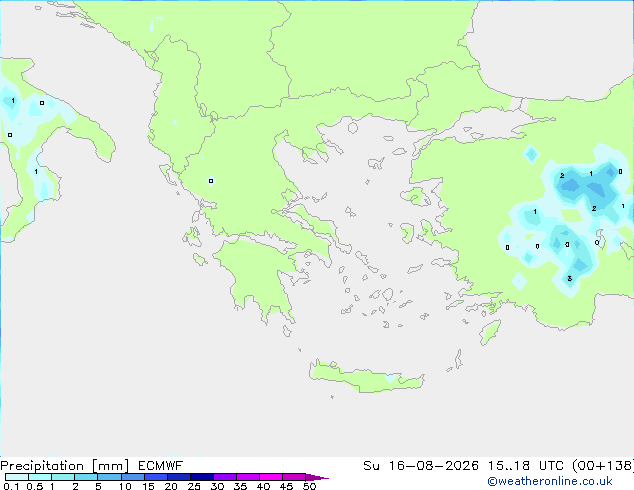Viewport: 634px width, 490px height.
Task: Pick the 10–15 mm legend color swatch
Action: click(132, 477)
